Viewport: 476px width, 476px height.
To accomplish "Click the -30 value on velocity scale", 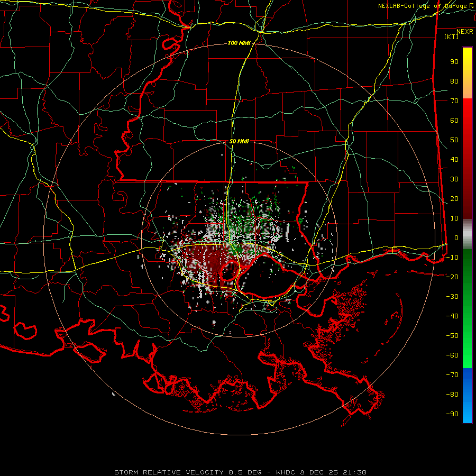I will click(x=452, y=297).
